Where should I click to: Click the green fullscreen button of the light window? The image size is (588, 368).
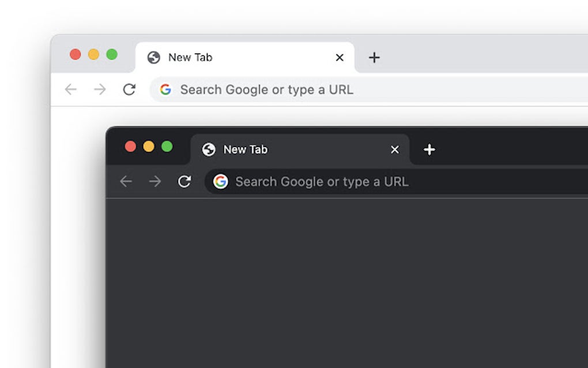[x=112, y=54]
